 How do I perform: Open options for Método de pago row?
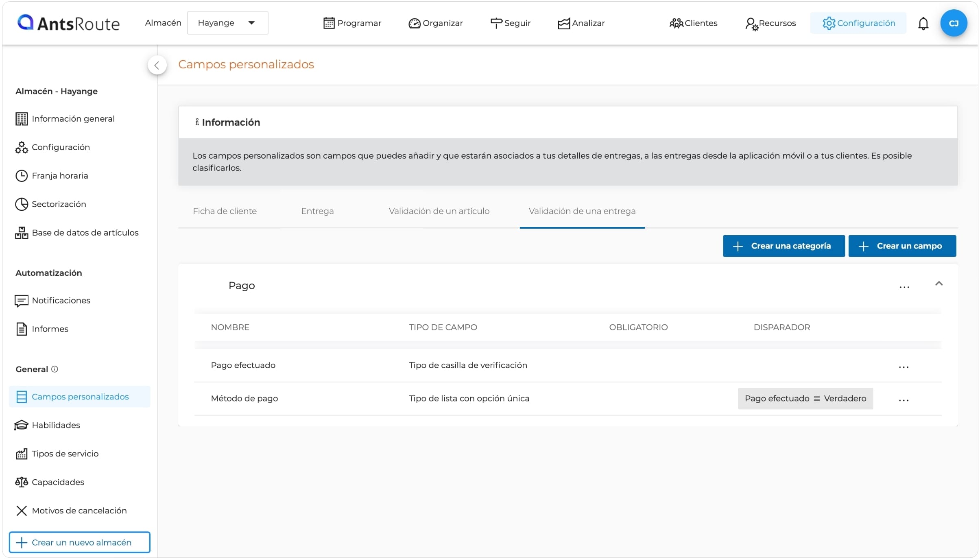point(904,400)
